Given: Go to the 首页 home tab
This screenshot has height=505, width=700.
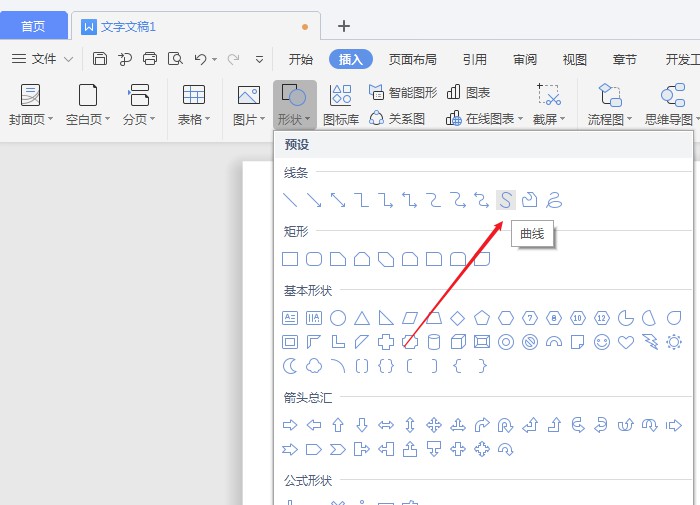Looking at the screenshot, I should point(33,26).
